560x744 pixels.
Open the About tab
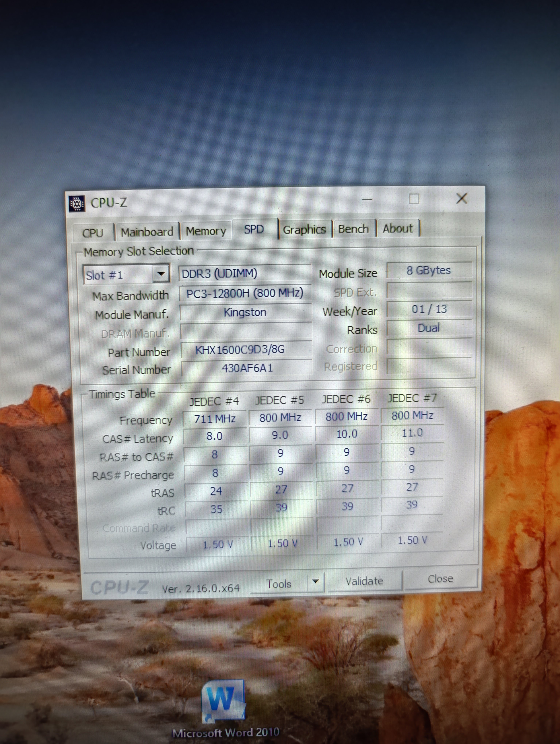pos(397,228)
